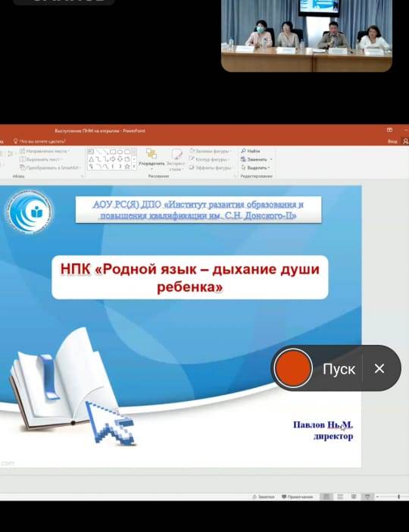Open Направление текста text direction
Screen dimensions: 409x532
pyautogui.click(x=45, y=151)
